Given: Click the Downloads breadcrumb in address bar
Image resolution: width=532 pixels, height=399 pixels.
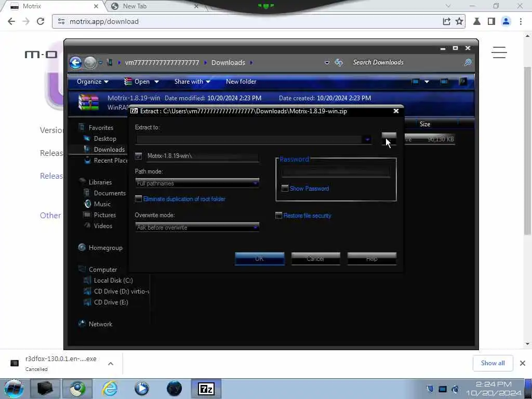Looking at the screenshot, I should [x=228, y=62].
